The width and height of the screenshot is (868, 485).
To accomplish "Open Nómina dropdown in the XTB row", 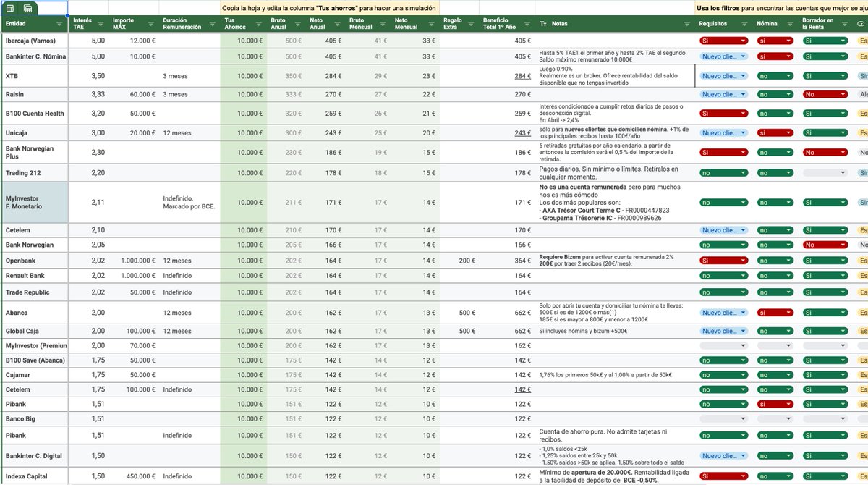I will coord(775,75).
